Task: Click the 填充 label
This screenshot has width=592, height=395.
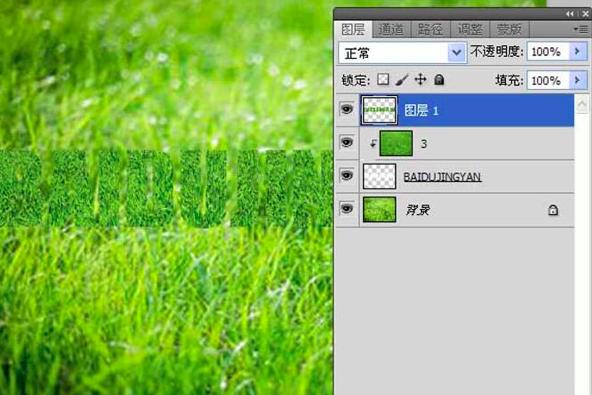Action: [509, 80]
